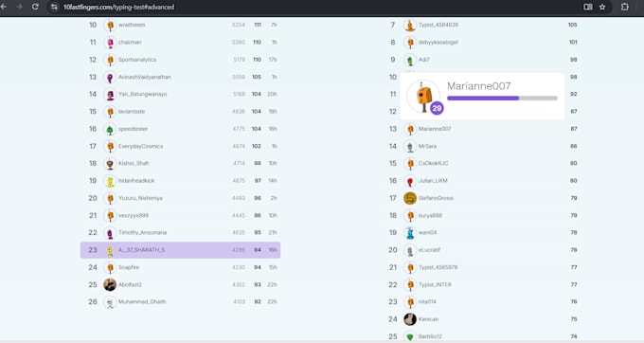
Task: Reload the 10fastfingers page
Action: pos(35,7)
